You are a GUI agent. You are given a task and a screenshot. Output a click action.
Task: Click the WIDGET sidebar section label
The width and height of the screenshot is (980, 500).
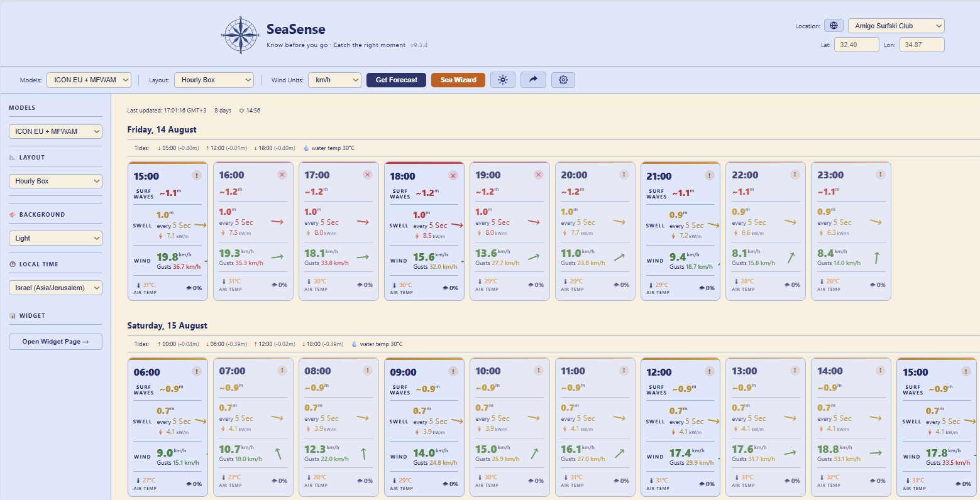coord(32,316)
